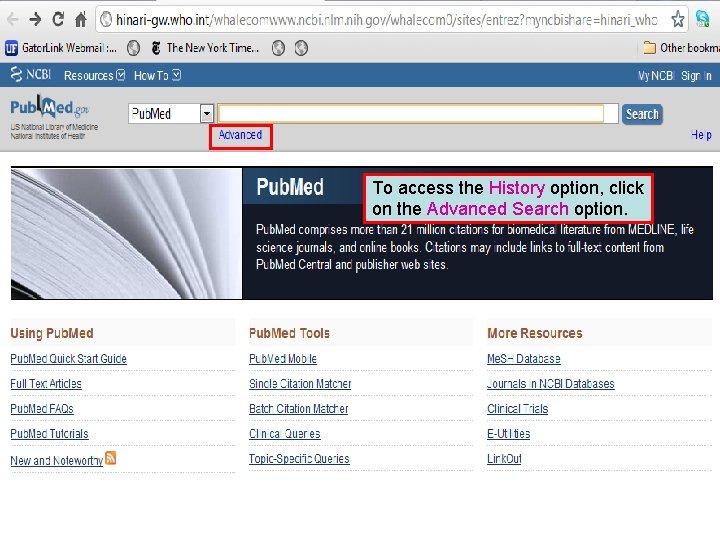Open the Help link
This screenshot has height=540, width=720.
(x=701, y=135)
